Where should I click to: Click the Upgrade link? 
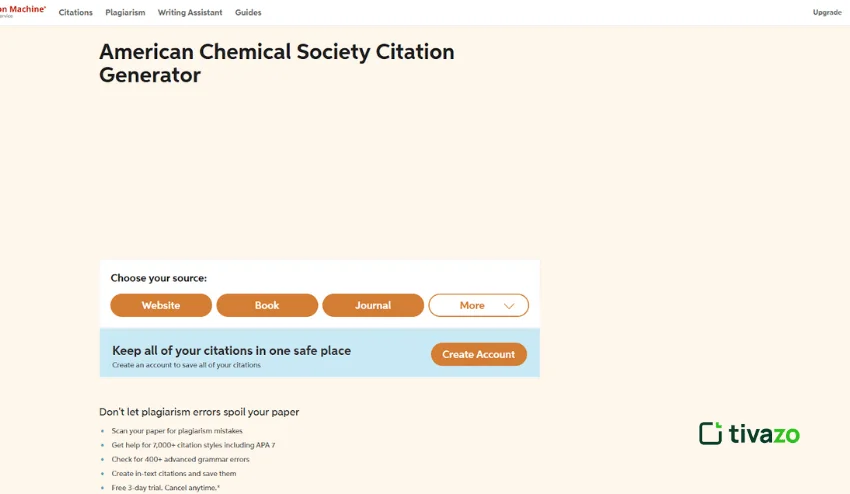coord(827,13)
